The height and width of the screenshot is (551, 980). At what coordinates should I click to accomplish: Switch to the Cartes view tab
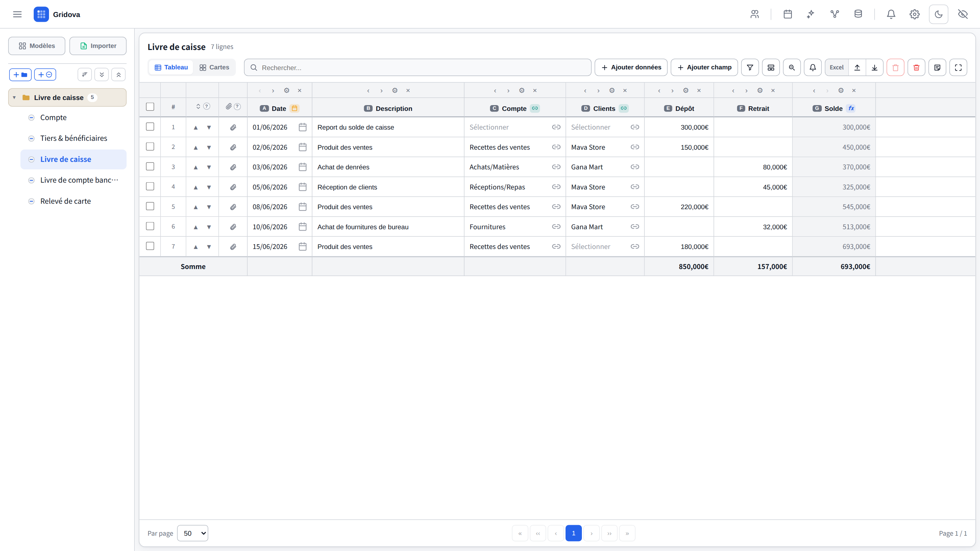coord(214,67)
